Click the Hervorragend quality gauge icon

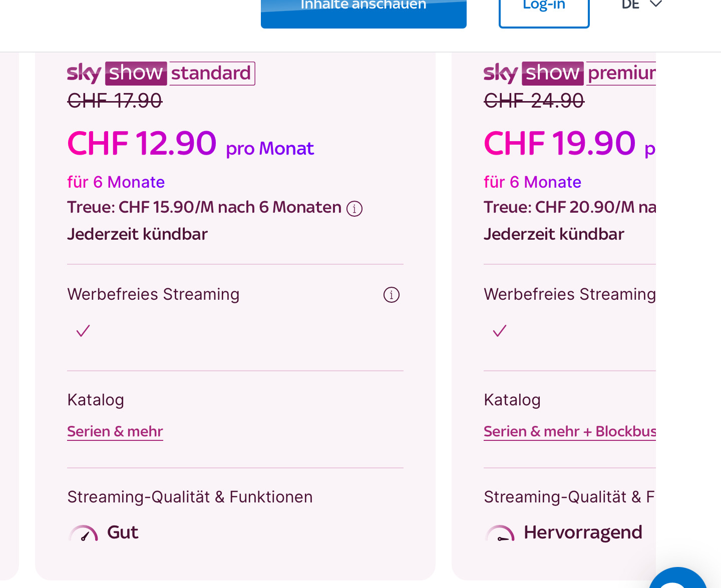pos(500,533)
